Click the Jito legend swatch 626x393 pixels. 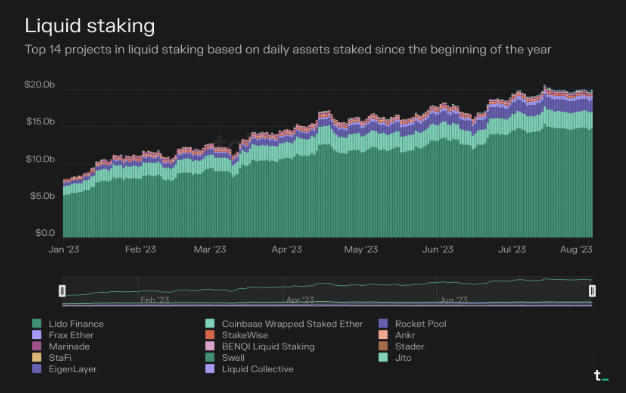[x=383, y=357]
